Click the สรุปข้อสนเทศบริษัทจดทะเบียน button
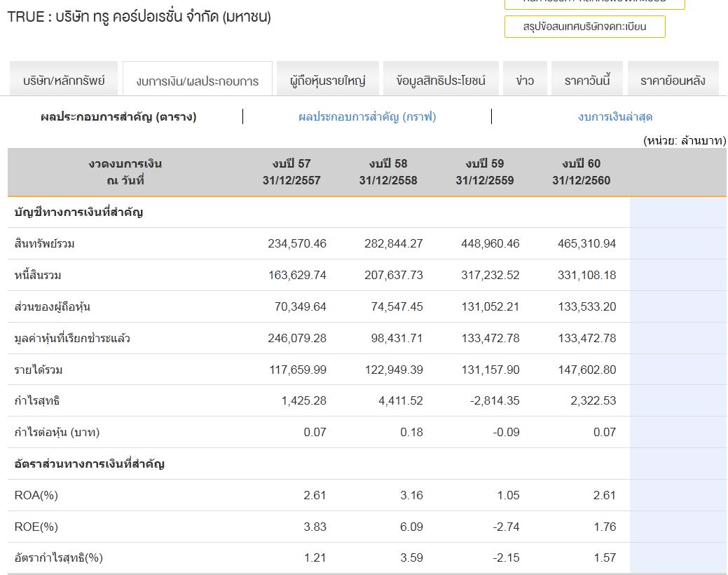The height and width of the screenshot is (575, 728). pos(584,27)
